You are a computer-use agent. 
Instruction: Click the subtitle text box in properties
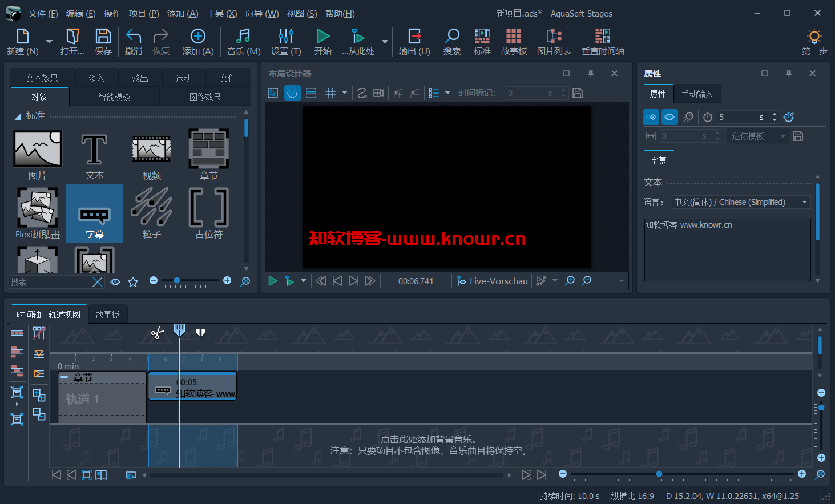coord(727,250)
